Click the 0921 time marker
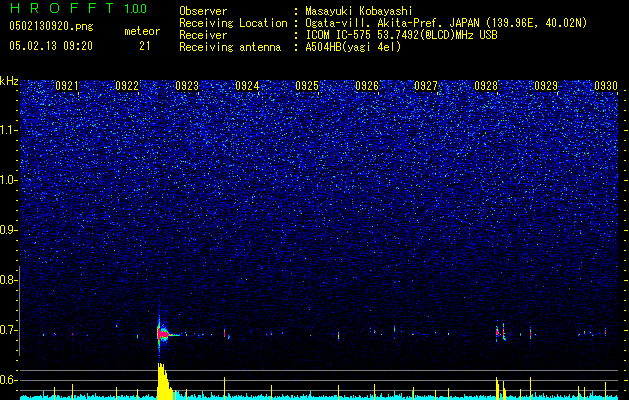Screen dimensions: 629x400 (x=67, y=86)
